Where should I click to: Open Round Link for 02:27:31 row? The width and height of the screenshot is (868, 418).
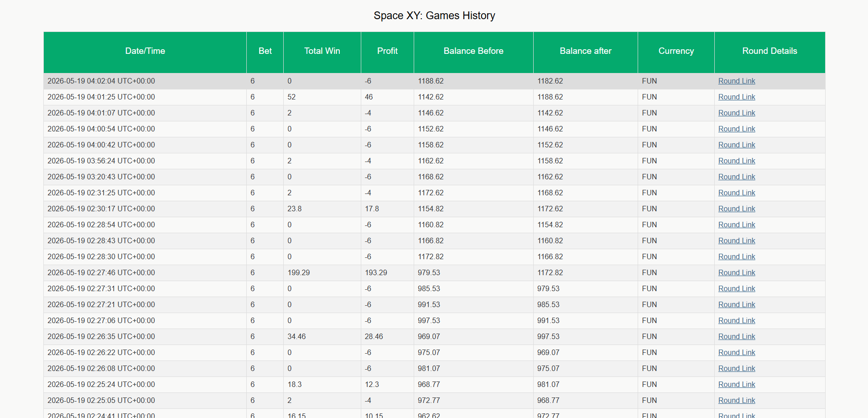click(737, 288)
